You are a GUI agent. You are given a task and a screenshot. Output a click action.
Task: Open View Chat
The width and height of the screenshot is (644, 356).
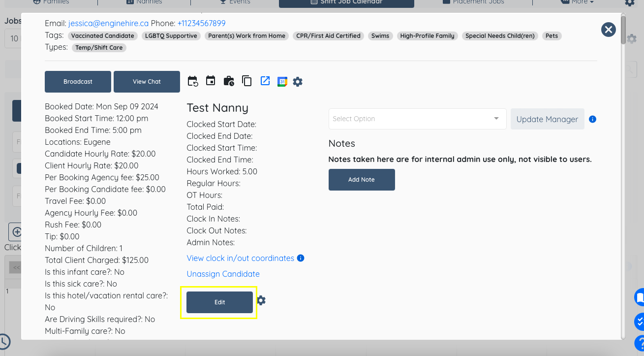click(147, 82)
